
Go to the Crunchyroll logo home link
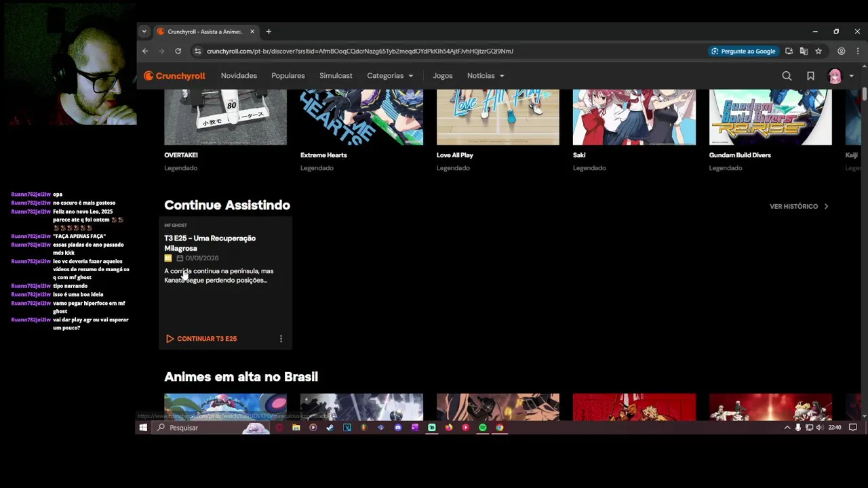coord(174,76)
